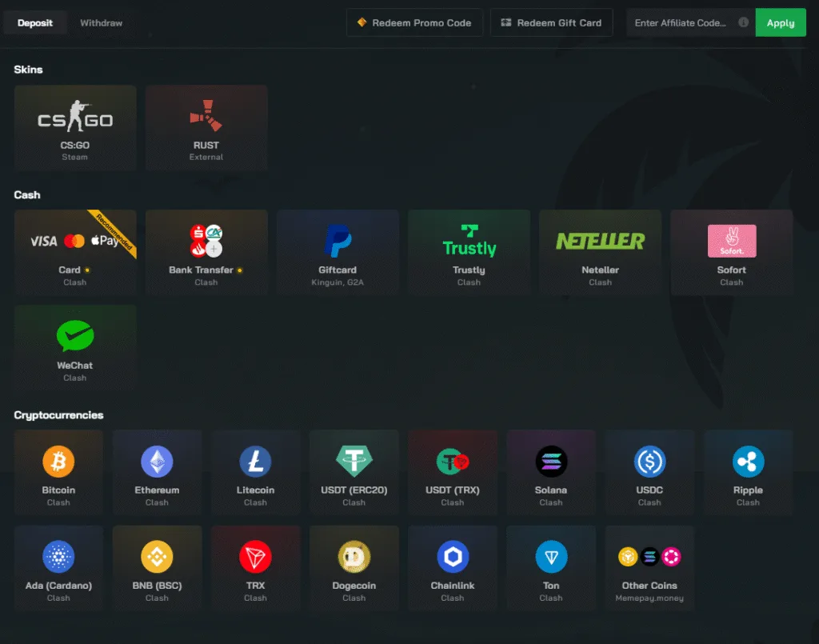This screenshot has width=819, height=644.
Task: Pick the Sofort payment tile
Action: coord(732,253)
